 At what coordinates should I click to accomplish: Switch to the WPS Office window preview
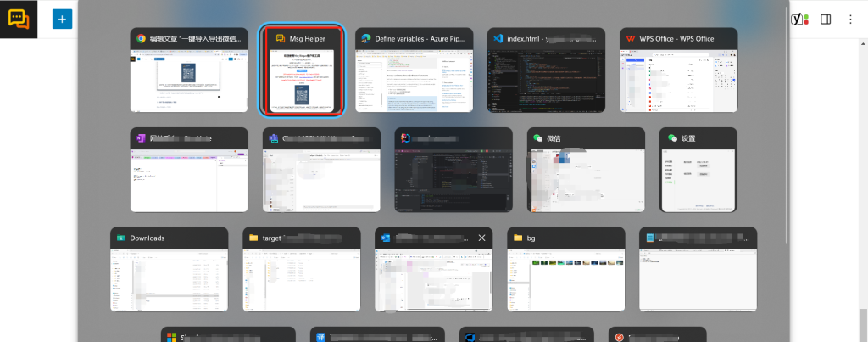coord(679,81)
